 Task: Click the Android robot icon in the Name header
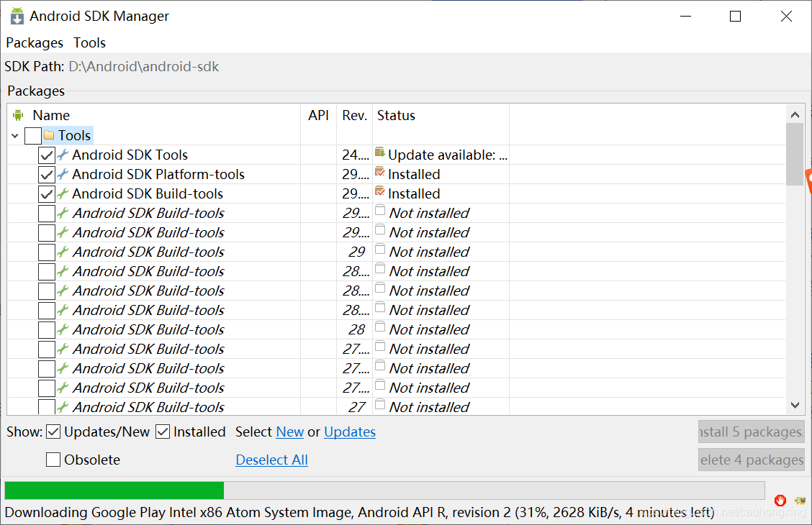[19, 115]
